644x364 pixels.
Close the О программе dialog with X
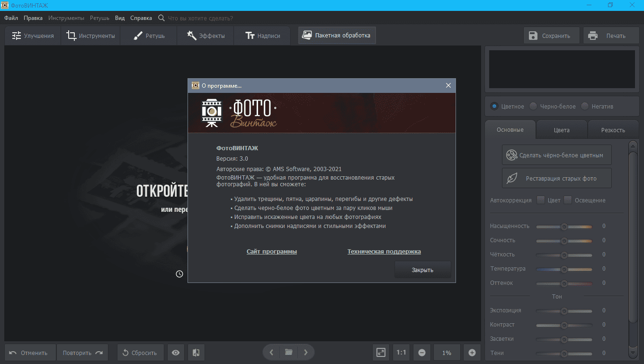(448, 85)
